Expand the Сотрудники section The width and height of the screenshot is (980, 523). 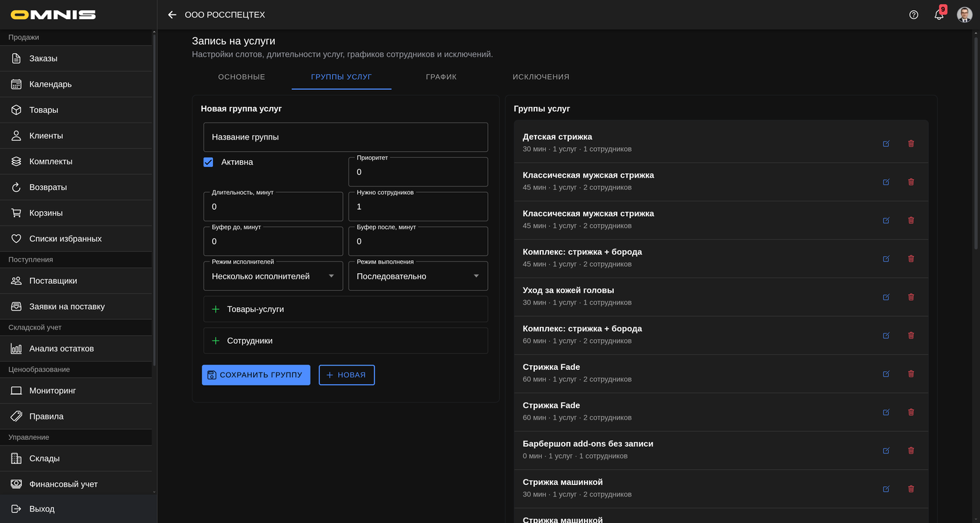346,341
